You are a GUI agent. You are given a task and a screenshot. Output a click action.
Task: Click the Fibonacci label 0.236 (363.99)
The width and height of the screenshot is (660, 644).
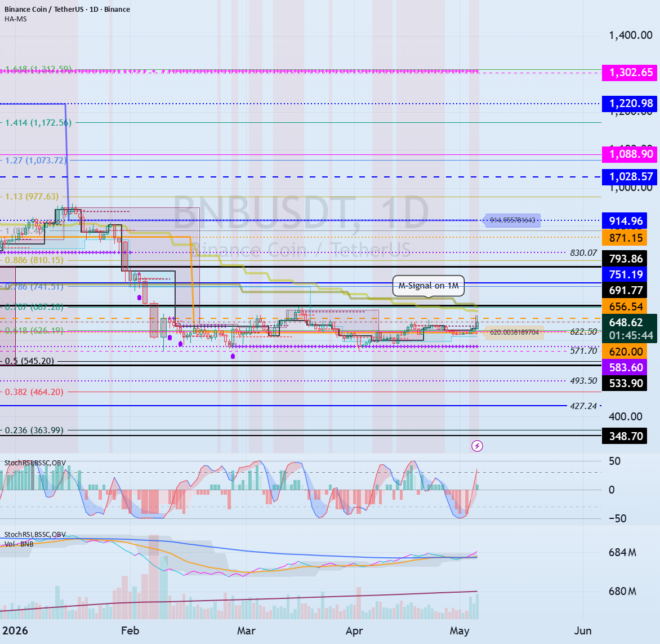click(34, 430)
